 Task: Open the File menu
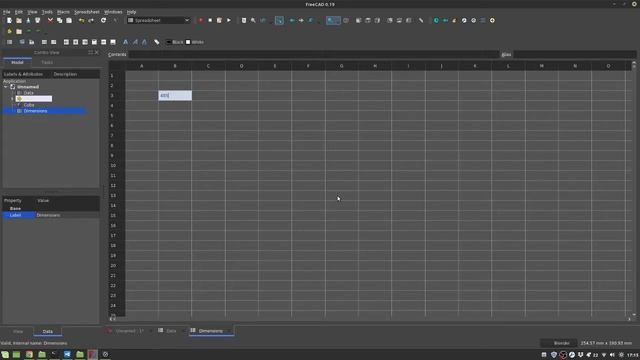(7, 12)
